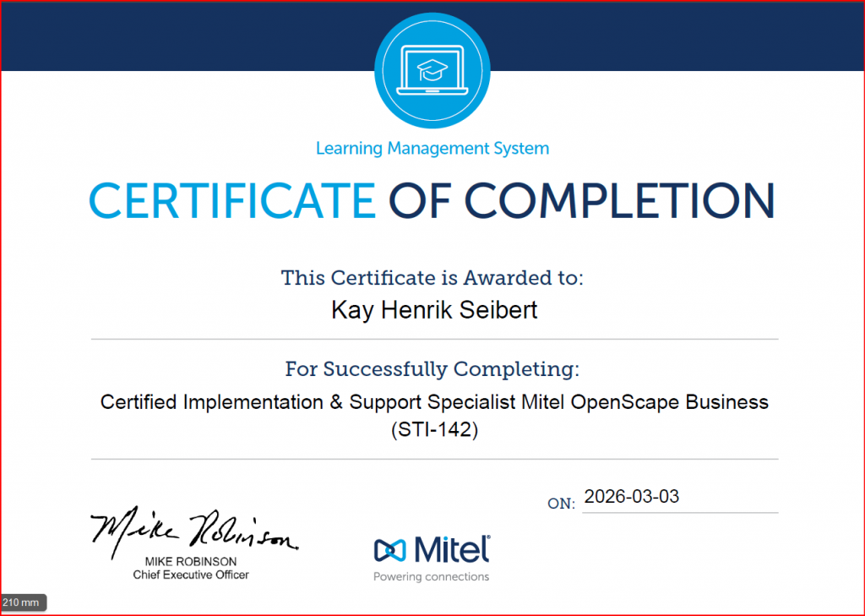Screen dimensions: 865x616
Task: Click the OF COMPLETION title text
Action: [581, 201]
